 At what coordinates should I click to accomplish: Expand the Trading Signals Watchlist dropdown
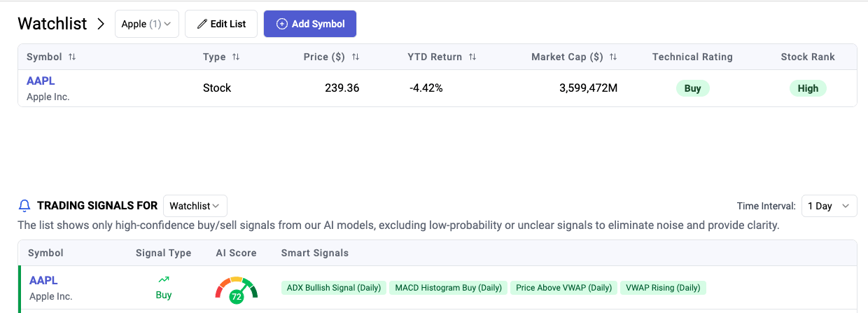(195, 206)
